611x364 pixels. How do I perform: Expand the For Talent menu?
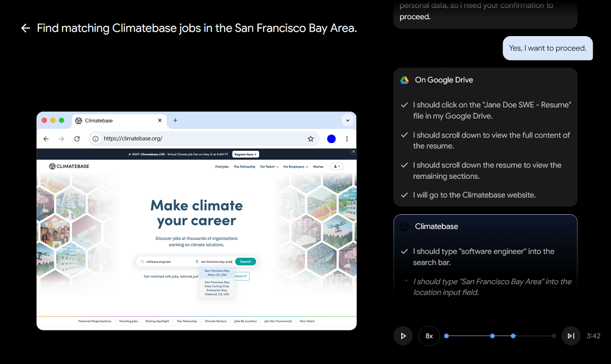coord(269,166)
